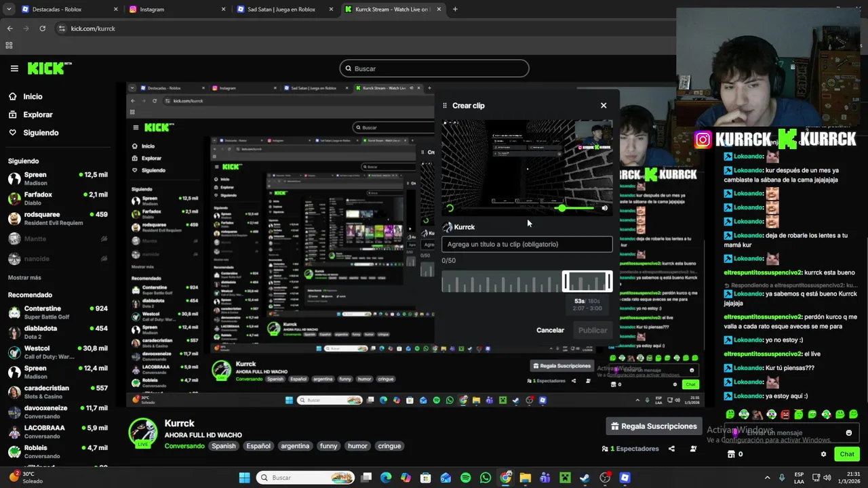The width and height of the screenshot is (868, 488).
Task: Open Westcol recommended channel
Action: click(x=58, y=352)
